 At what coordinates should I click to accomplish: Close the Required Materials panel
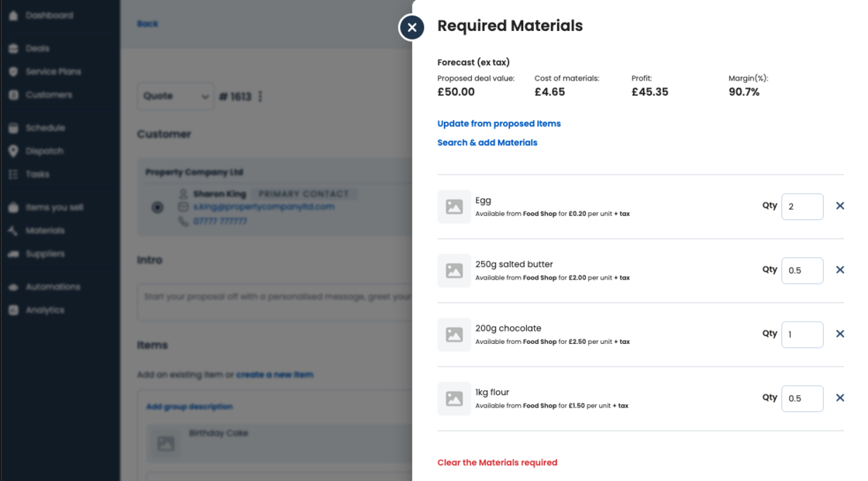(412, 28)
